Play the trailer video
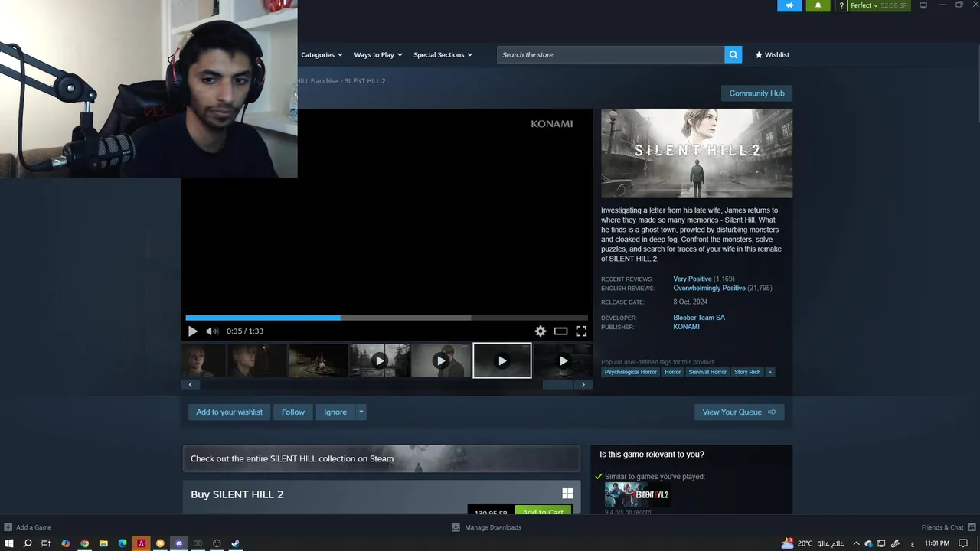Screen dimensions: 980x551 (192, 331)
